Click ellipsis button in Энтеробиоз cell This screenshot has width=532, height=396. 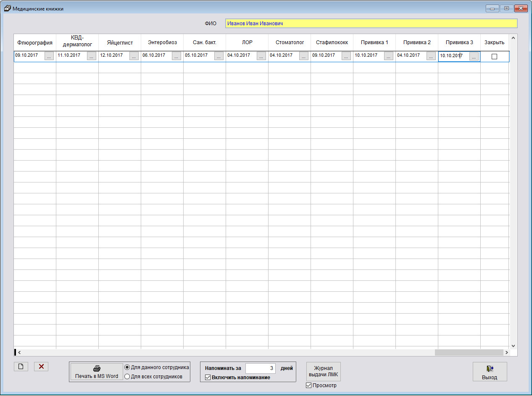(176, 56)
